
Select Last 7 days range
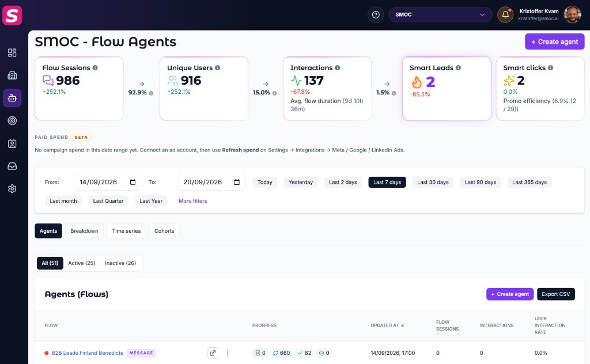[387, 182]
